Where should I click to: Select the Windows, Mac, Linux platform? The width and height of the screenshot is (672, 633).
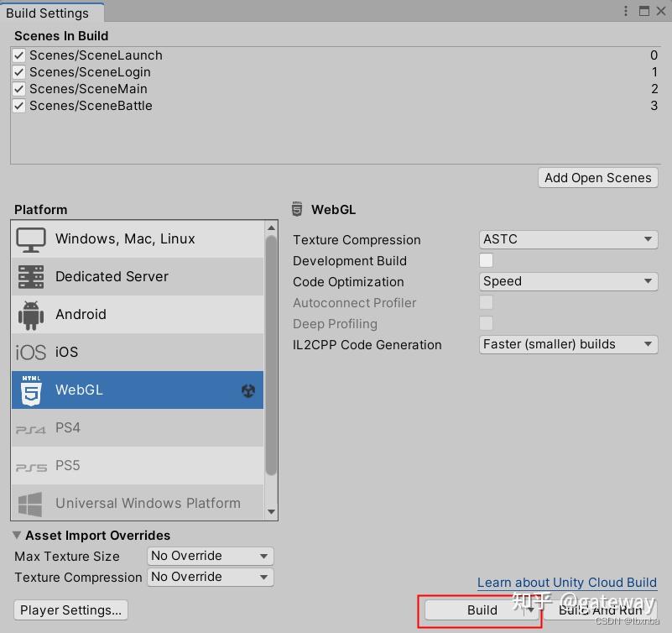pyautogui.click(x=138, y=239)
